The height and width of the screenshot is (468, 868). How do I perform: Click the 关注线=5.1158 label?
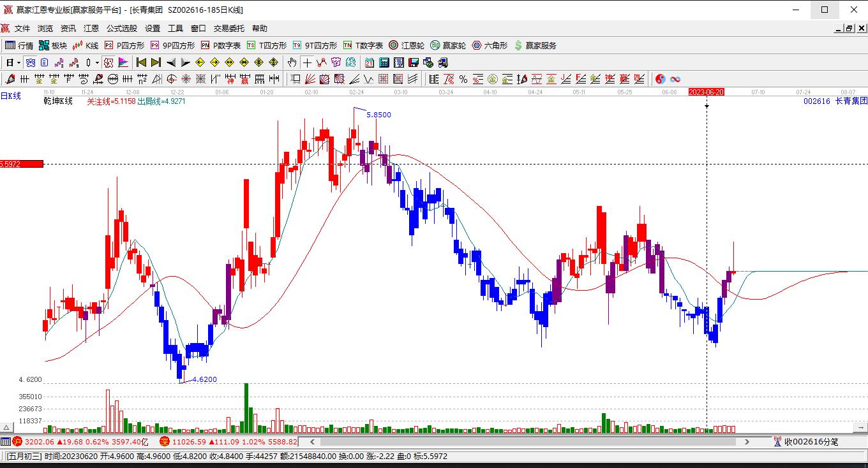pos(111,101)
